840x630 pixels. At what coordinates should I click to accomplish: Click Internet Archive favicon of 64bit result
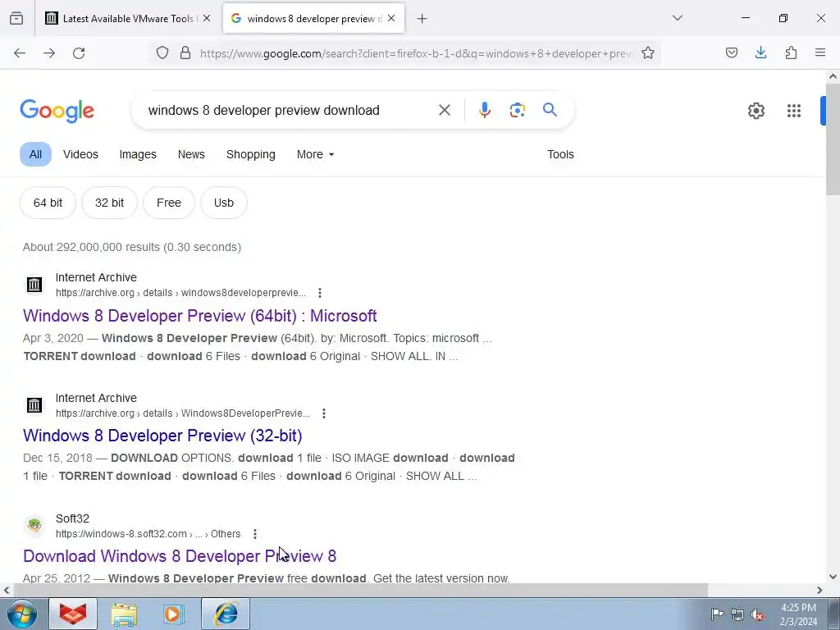click(34, 285)
